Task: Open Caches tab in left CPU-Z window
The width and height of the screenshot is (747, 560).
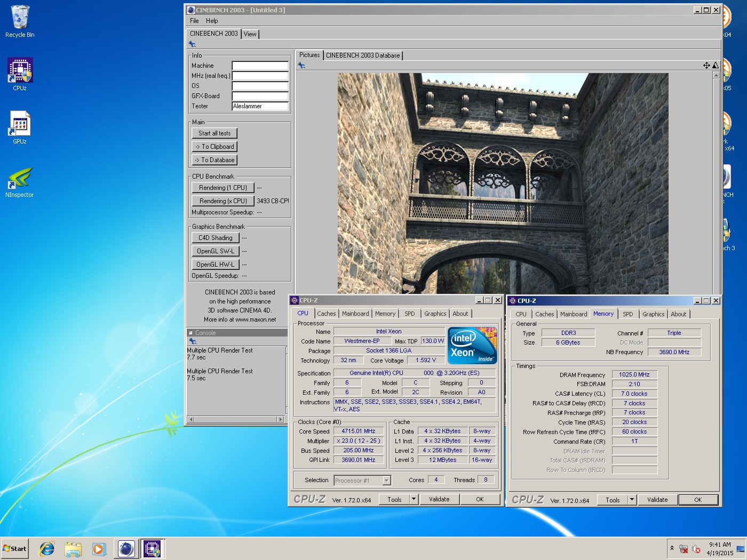Action: tap(327, 314)
